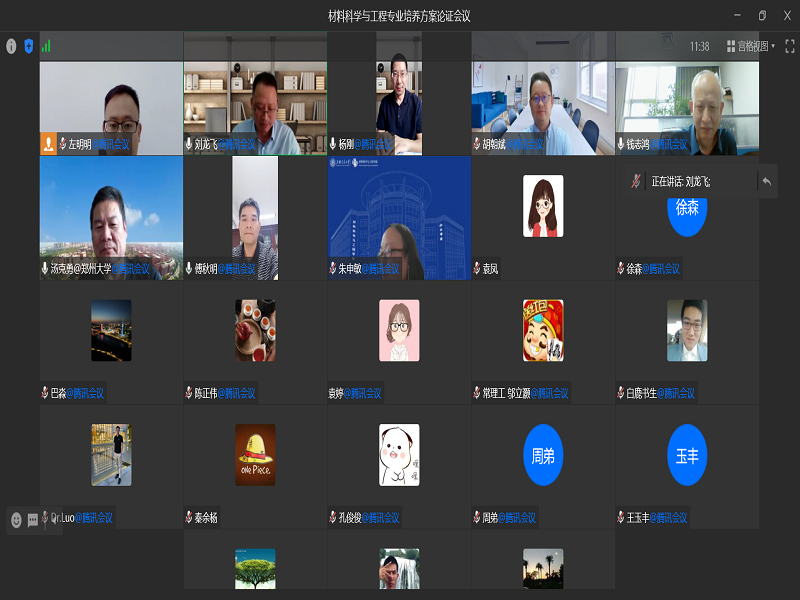Click the 正在讲话: 刘龙飞 status text
The image size is (800, 600).
pyautogui.click(x=681, y=181)
